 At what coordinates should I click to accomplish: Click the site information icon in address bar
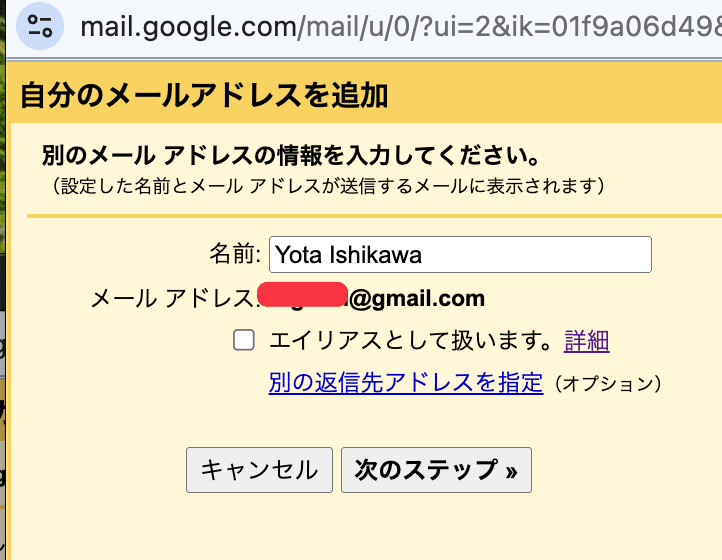click(x=40, y=26)
